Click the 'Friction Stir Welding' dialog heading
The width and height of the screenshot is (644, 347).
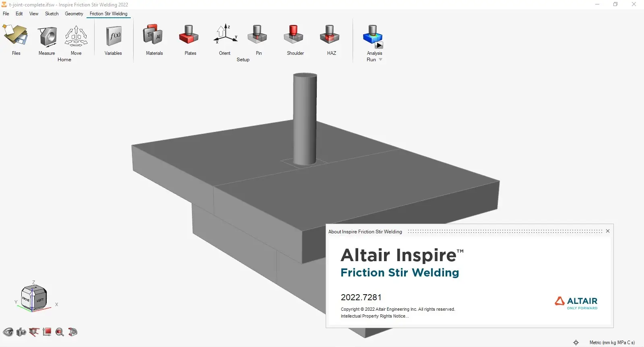point(400,272)
